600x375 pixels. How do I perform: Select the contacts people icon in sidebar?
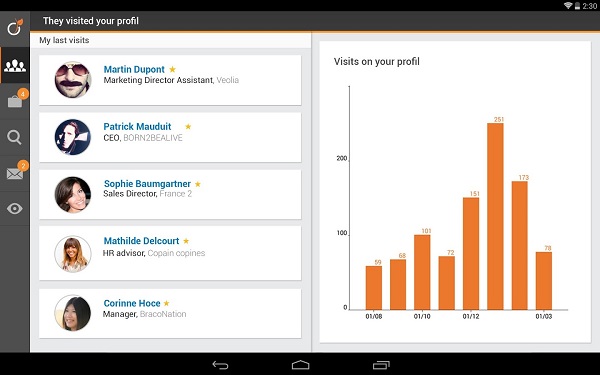point(15,65)
